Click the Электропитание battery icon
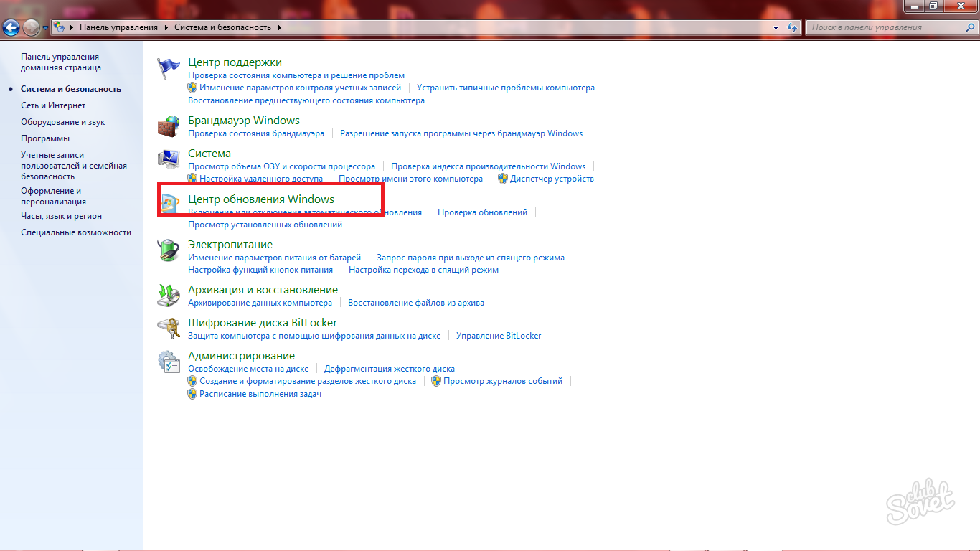Image resolution: width=980 pixels, height=551 pixels. (169, 251)
